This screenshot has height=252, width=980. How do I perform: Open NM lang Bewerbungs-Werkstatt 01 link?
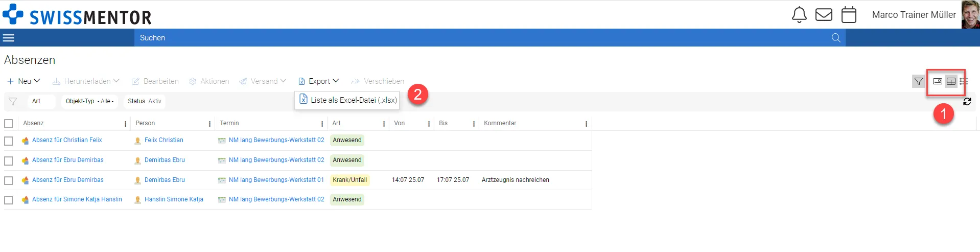coord(276,180)
